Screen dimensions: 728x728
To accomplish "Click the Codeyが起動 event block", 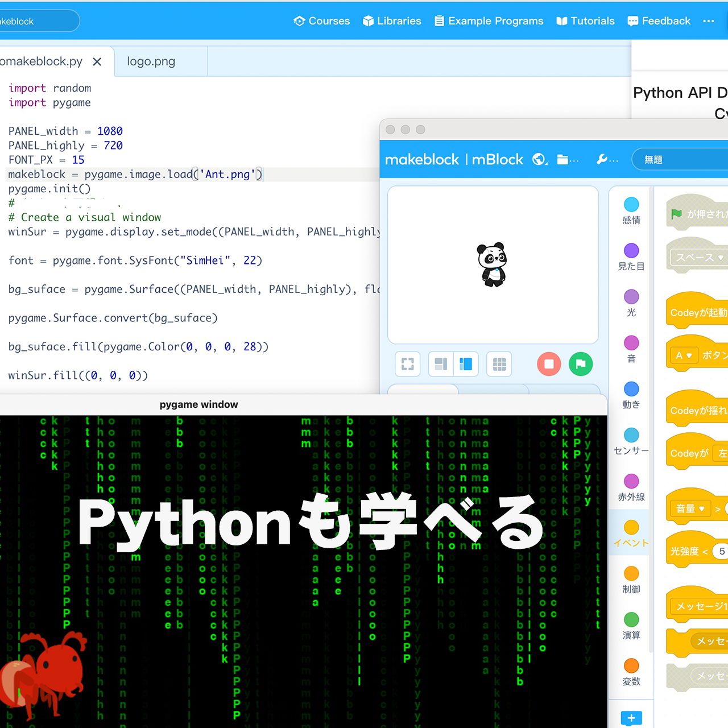I will [x=697, y=311].
